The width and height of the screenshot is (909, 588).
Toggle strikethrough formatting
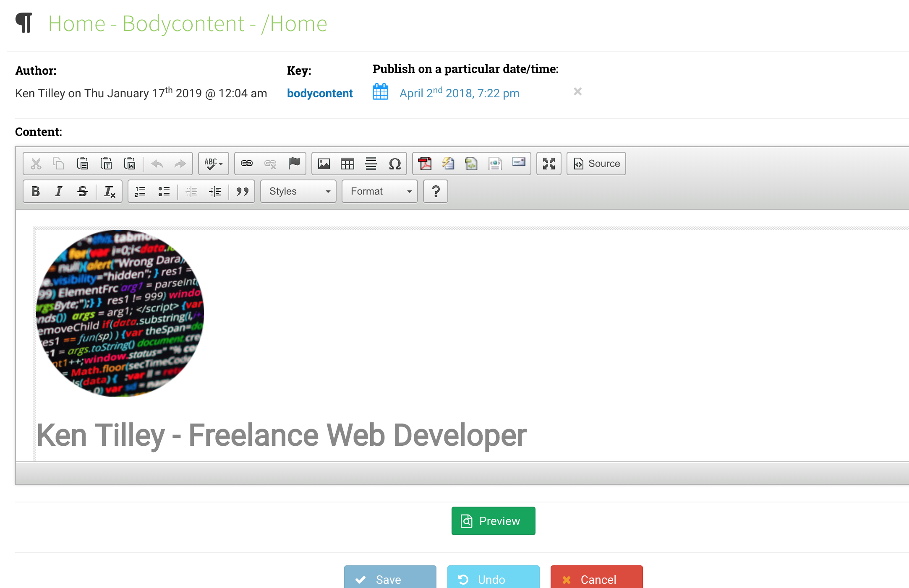pyautogui.click(x=82, y=191)
